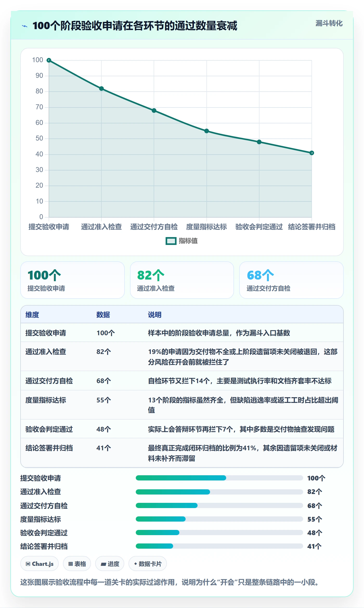The image size is (364, 608).
Task: Click table cell 100个 in 提交验收申请 row
Action: tap(106, 333)
